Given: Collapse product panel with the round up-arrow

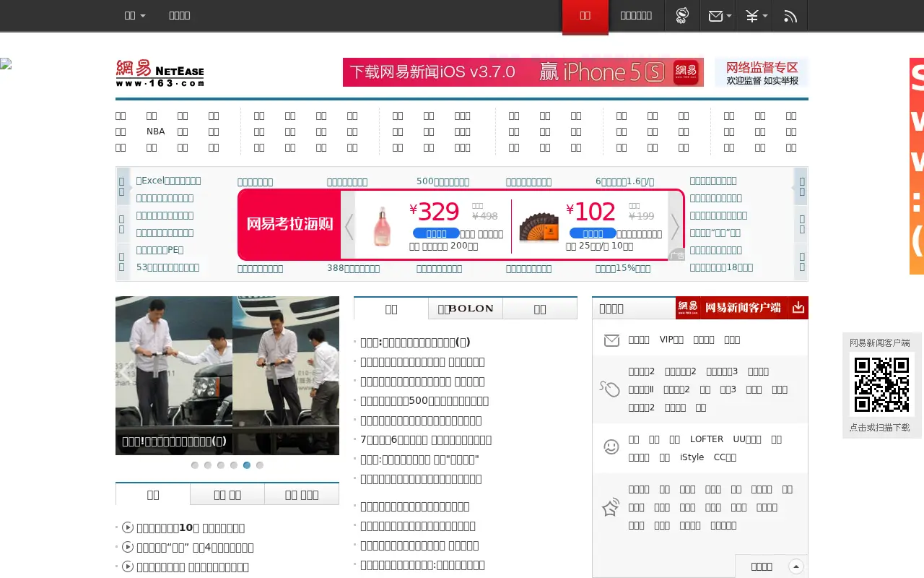Looking at the screenshot, I should [x=796, y=566].
